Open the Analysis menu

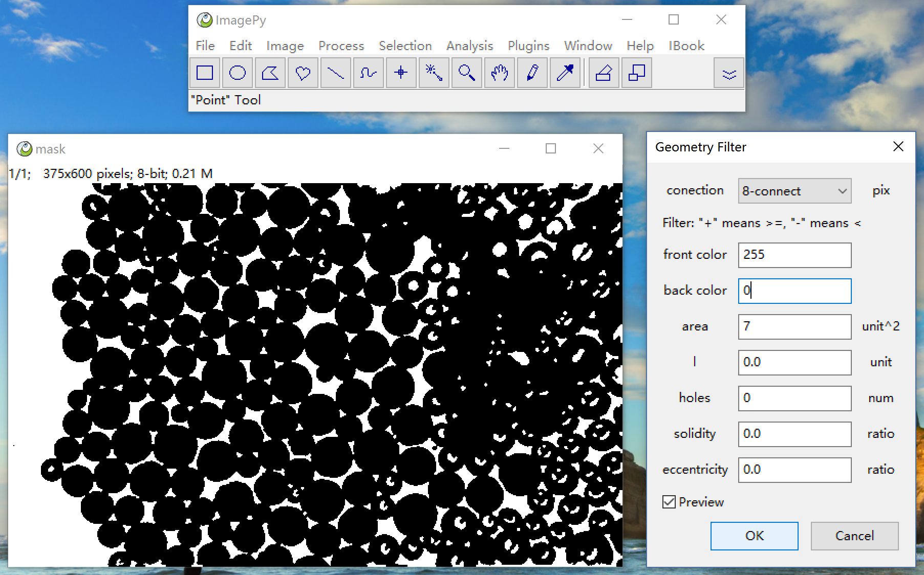469,46
